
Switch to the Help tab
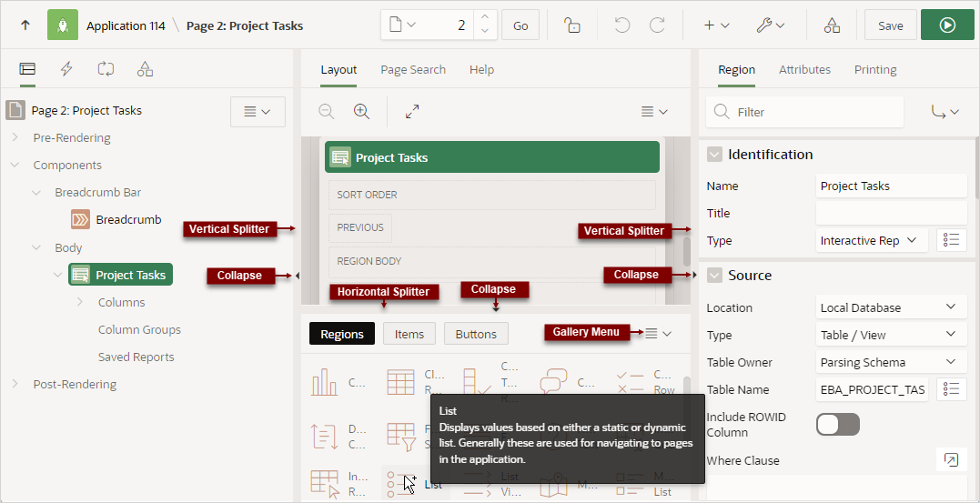[482, 69]
